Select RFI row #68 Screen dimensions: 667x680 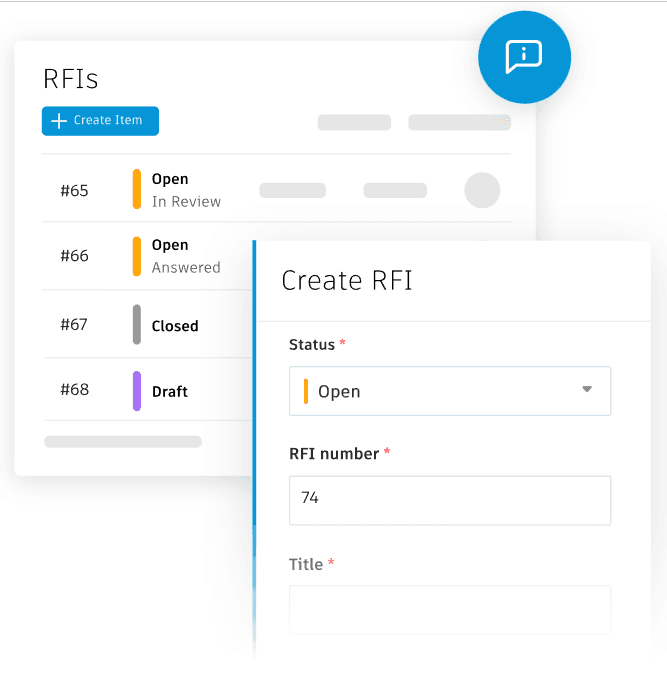click(147, 390)
